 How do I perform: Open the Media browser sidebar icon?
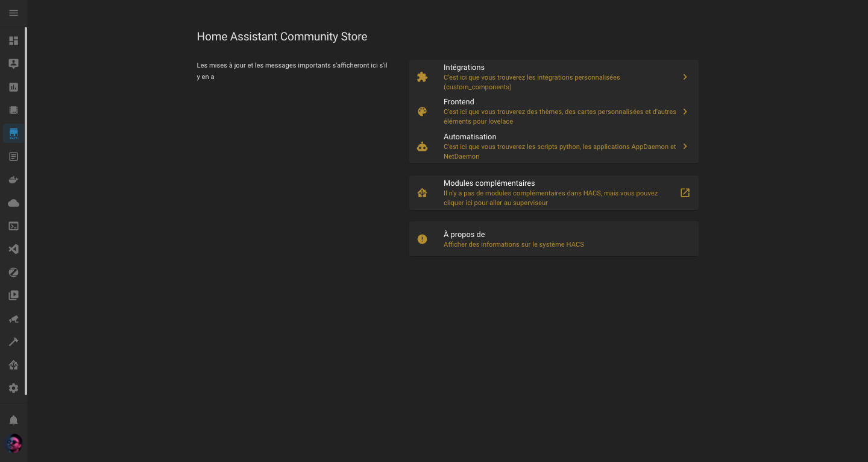point(13,296)
